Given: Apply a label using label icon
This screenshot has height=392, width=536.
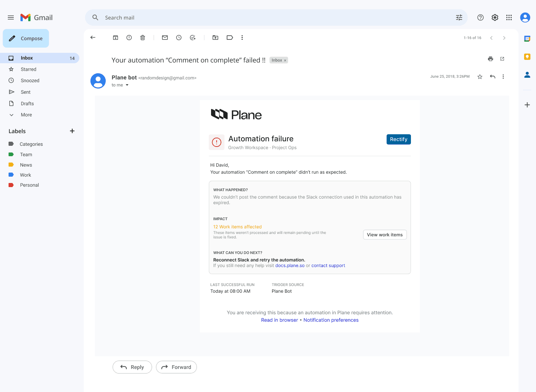Looking at the screenshot, I should [x=230, y=38].
